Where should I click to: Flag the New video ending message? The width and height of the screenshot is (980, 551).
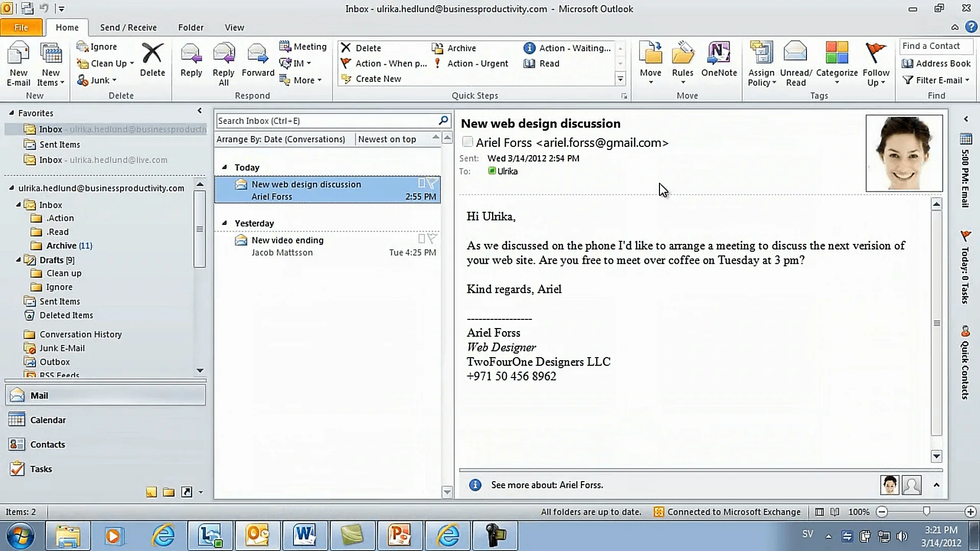[x=432, y=239]
